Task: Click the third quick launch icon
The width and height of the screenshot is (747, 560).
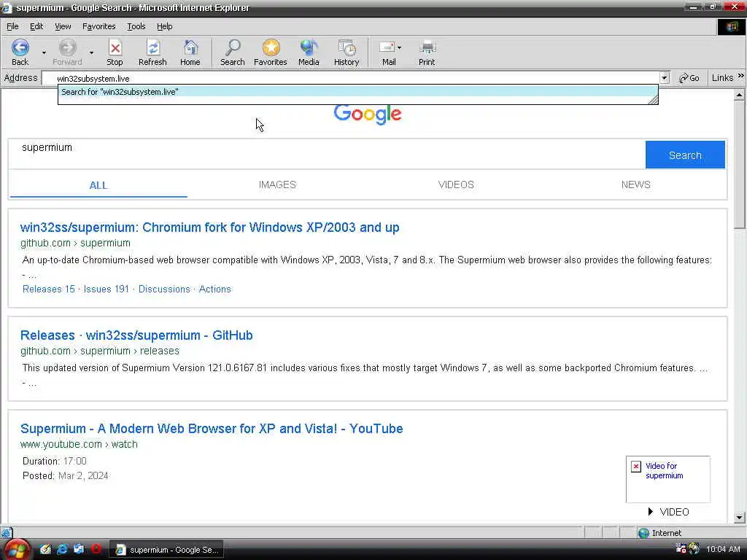Action: 79,550
